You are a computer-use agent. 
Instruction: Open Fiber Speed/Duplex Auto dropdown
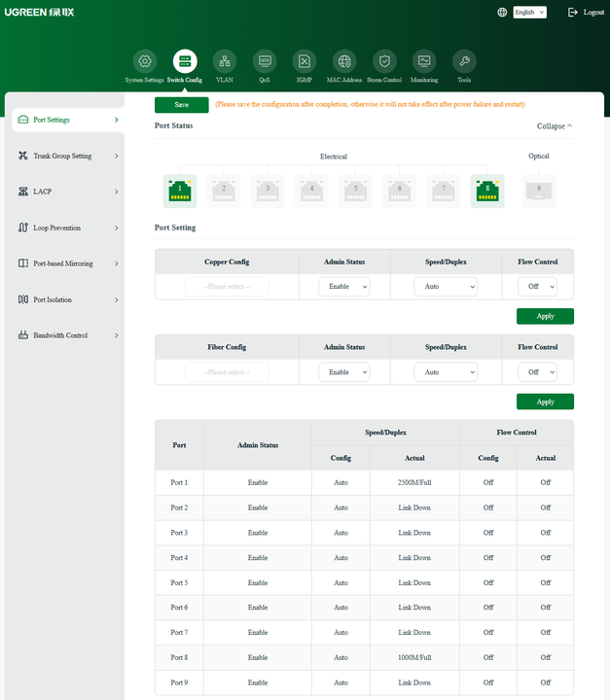[x=446, y=371]
